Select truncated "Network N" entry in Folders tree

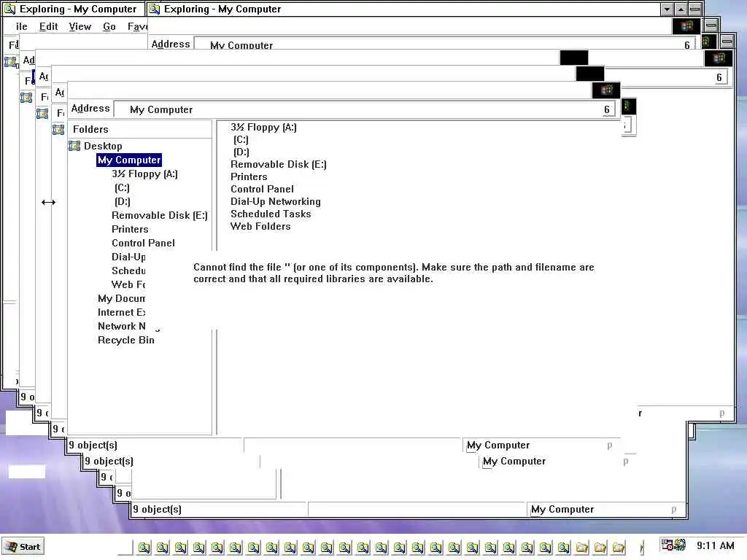[x=121, y=326]
